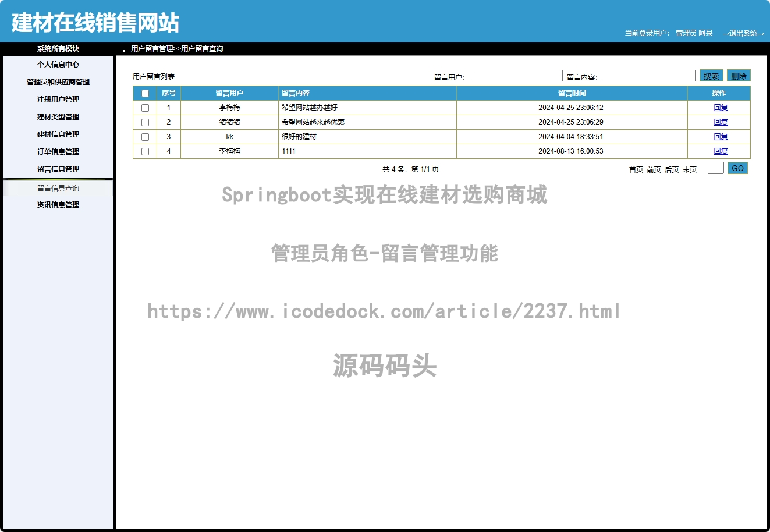Click the 留言内容 column header
This screenshot has height=532, width=770.
[x=367, y=93]
